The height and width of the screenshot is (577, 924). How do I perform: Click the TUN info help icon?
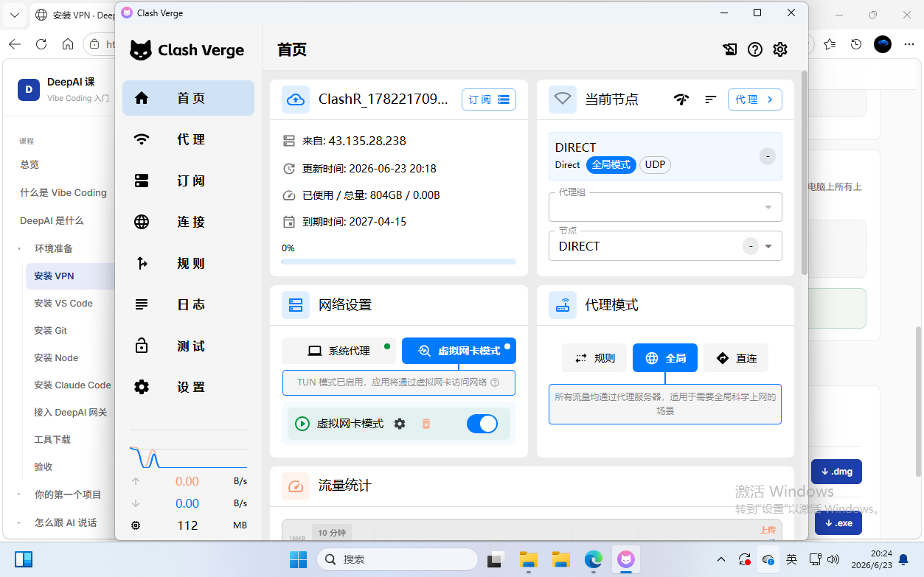495,382
